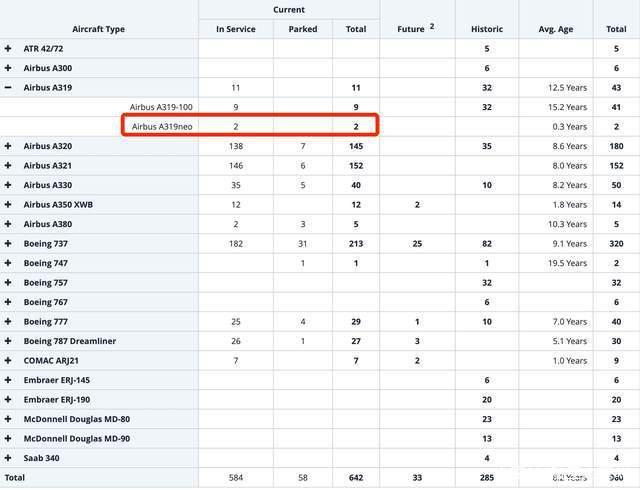
Task: Click the 58 parked grand total
Action: pos(302,478)
